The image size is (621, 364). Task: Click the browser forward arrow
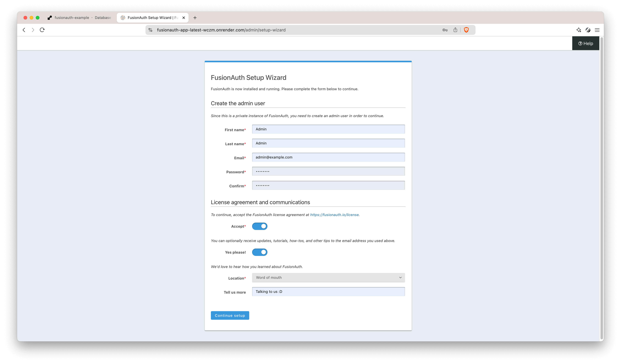(x=33, y=30)
